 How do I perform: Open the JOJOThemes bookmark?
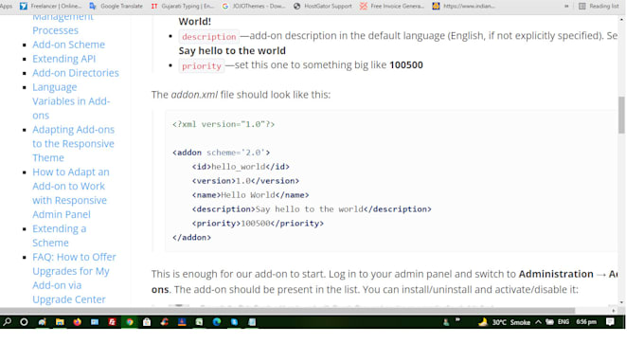(x=254, y=7)
